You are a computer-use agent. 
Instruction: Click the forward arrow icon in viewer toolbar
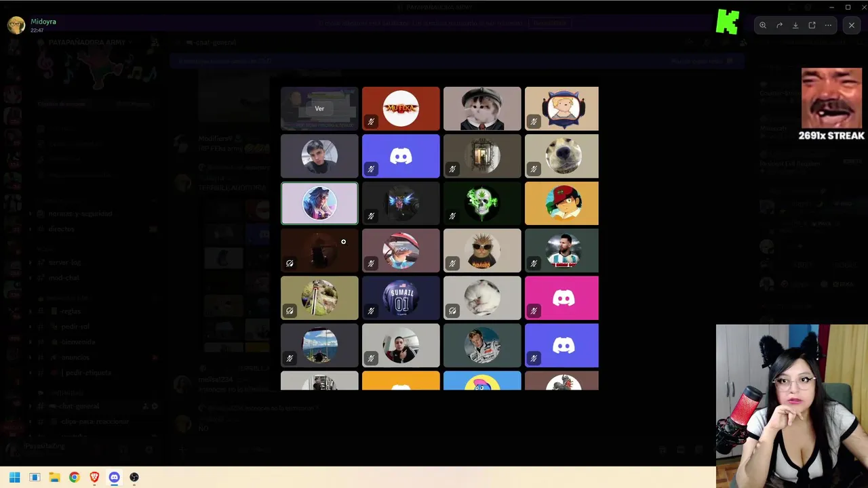(x=779, y=25)
